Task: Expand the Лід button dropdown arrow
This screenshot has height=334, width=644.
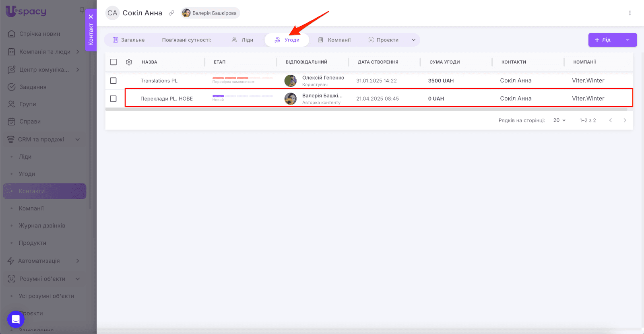Action: 627,40
